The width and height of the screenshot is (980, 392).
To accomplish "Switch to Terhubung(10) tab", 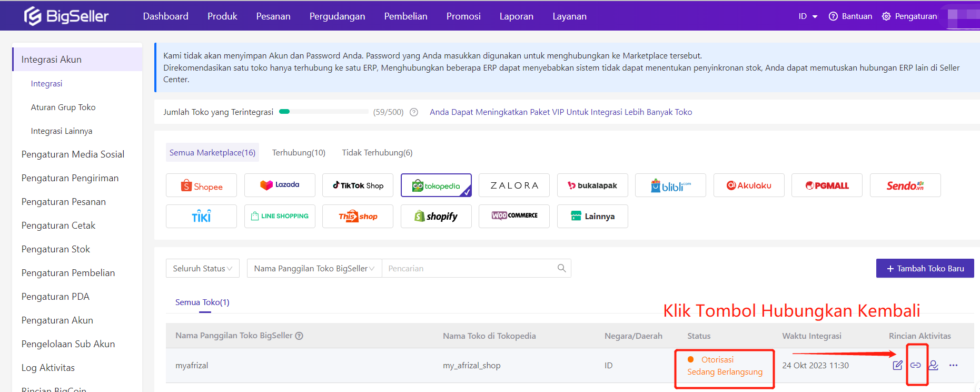I will (299, 153).
